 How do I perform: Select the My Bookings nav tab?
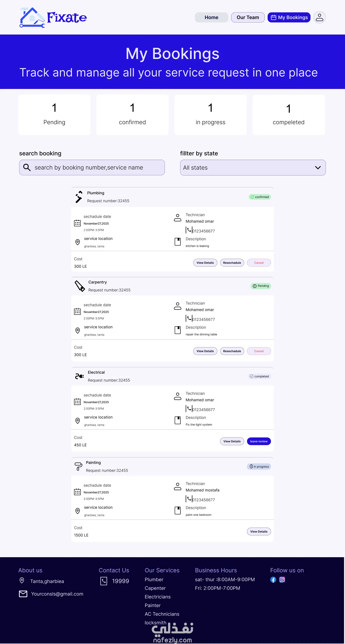click(289, 18)
